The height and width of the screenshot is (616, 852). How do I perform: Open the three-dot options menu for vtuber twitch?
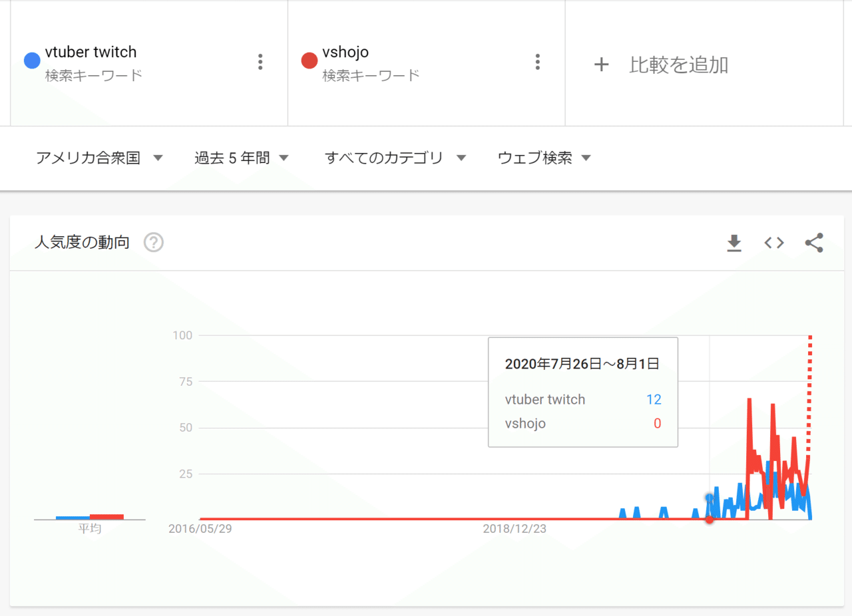260,61
